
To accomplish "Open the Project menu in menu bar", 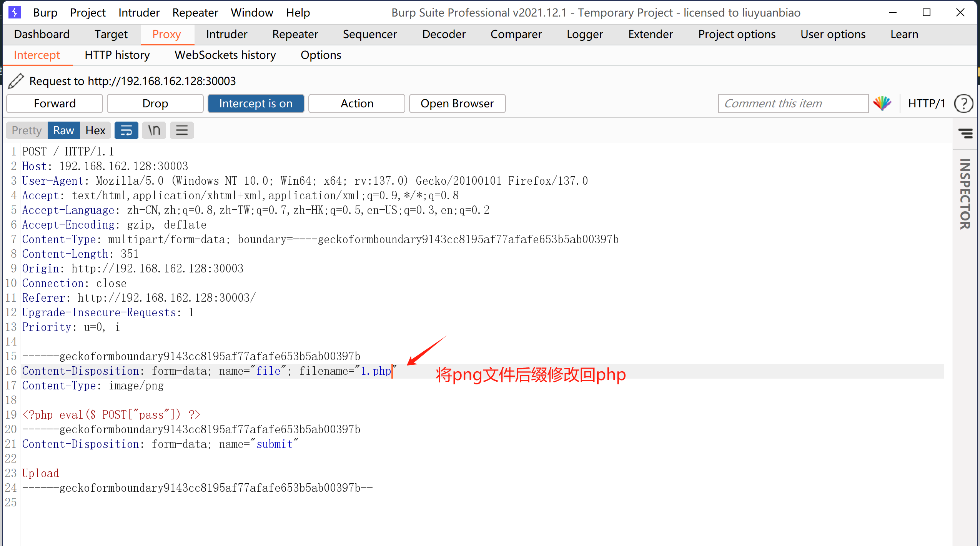I will click(x=88, y=13).
